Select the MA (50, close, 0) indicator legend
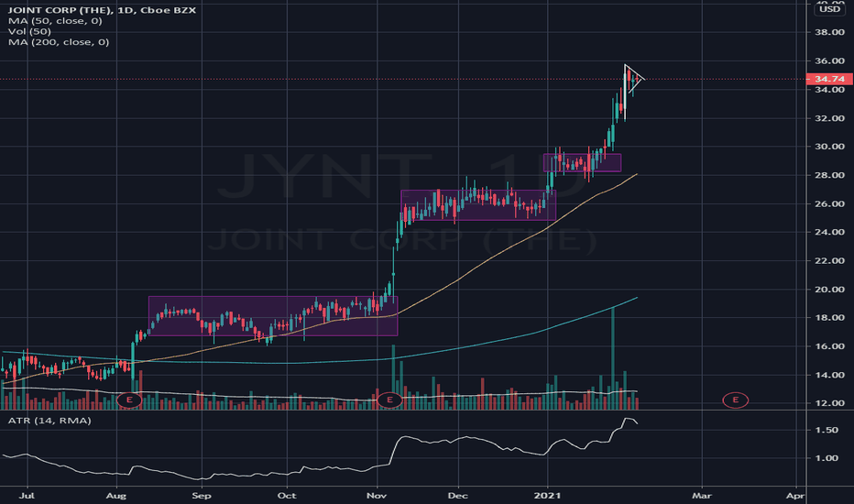 pyautogui.click(x=55, y=21)
